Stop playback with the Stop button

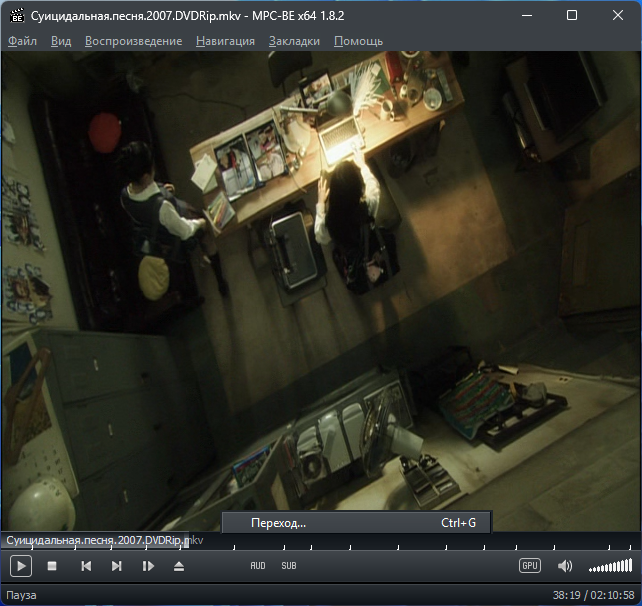click(52, 566)
